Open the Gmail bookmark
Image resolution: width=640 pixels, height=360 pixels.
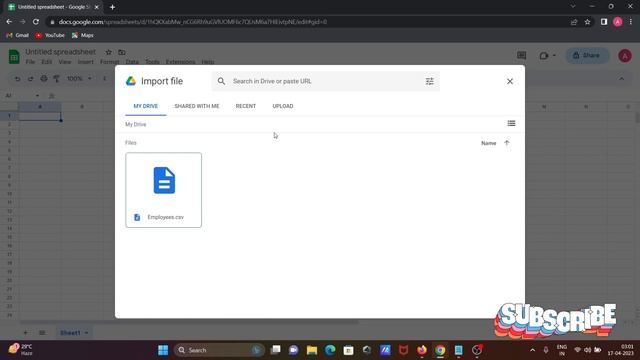18,36
